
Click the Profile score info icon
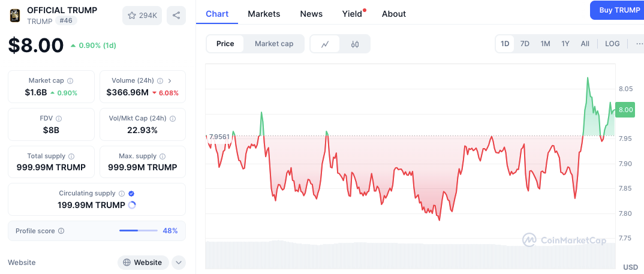(61, 231)
